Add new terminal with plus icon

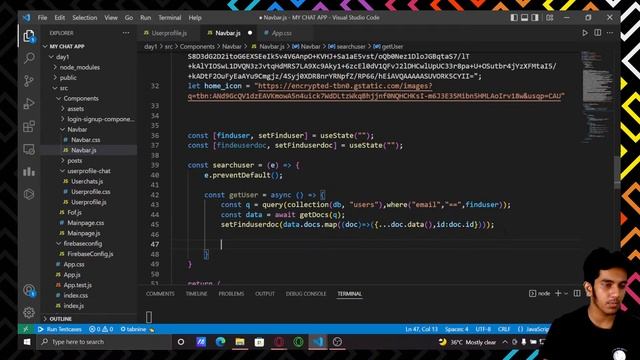pyautogui.click(x=558, y=293)
